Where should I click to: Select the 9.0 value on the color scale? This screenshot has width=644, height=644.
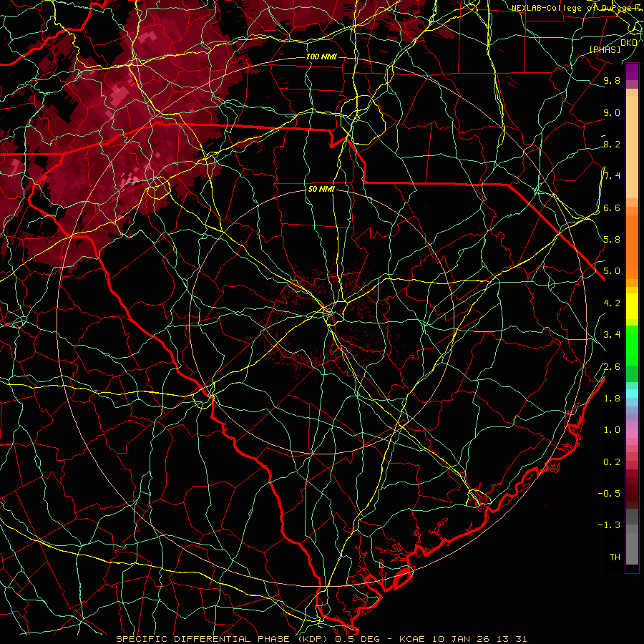click(x=612, y=112)
